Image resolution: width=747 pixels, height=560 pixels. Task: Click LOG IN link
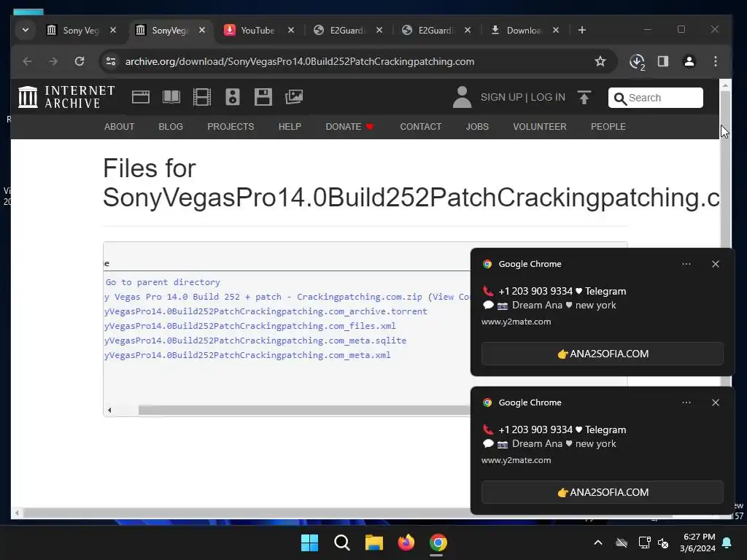(x=548, y=97)
